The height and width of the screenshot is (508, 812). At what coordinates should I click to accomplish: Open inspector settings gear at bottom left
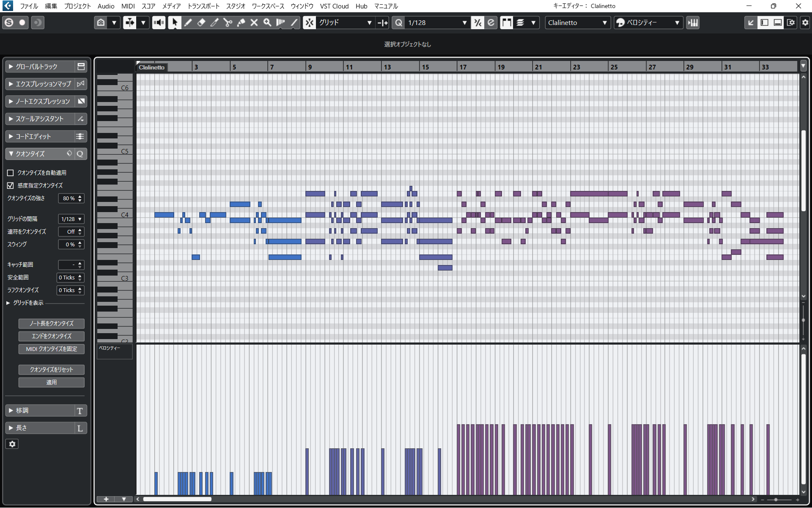[12, 444]
